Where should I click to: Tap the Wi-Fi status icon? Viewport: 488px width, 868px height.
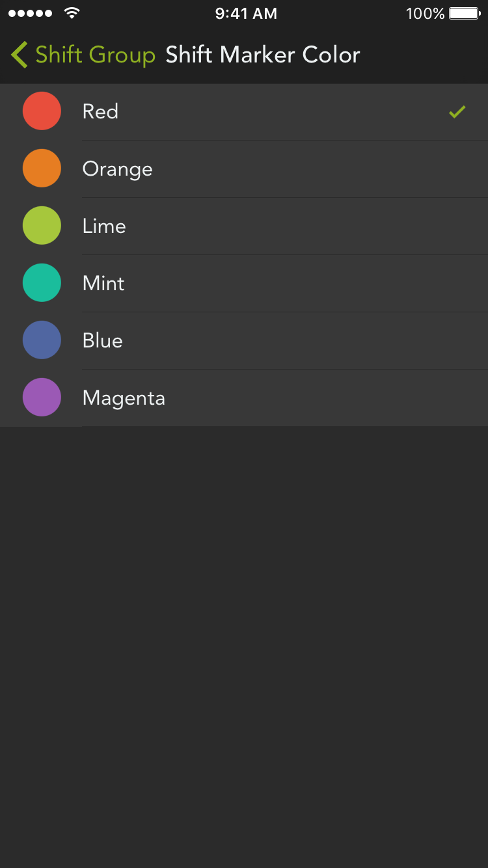click(72, 13)
